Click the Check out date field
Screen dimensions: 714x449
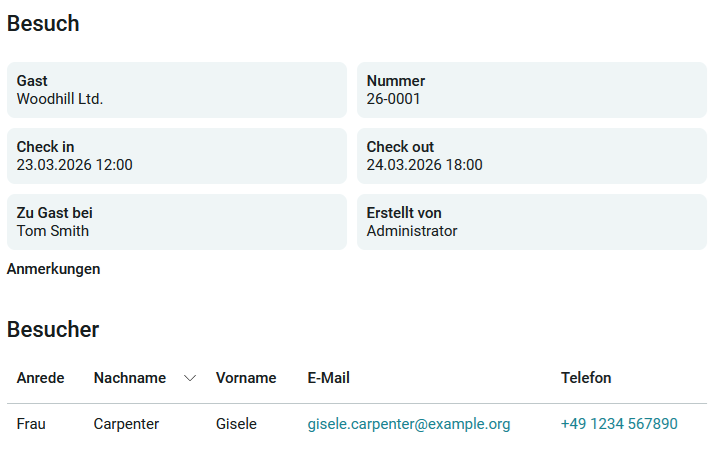[531, 156]
